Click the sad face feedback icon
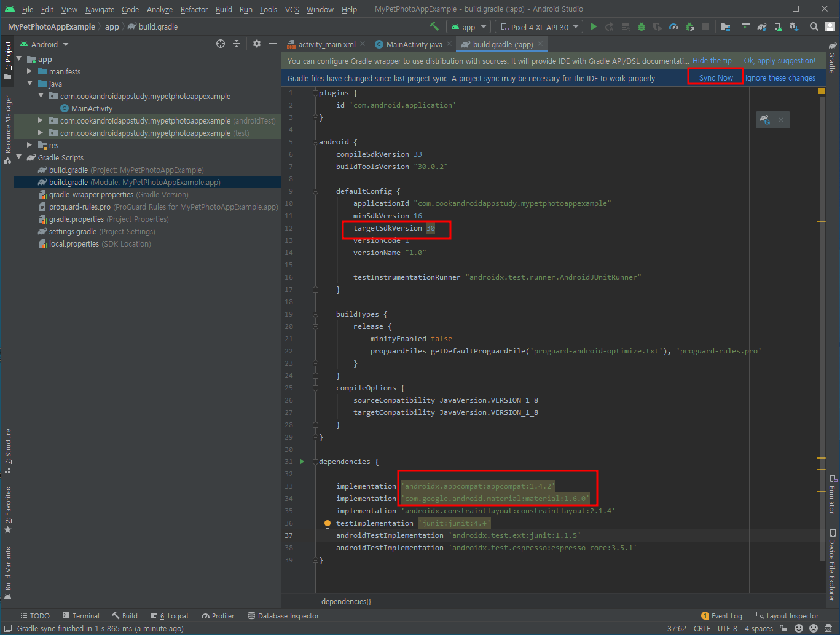Image resolution: width=840 pixels, height=635 pixels. pyautogui.click(x=814, y=628)
